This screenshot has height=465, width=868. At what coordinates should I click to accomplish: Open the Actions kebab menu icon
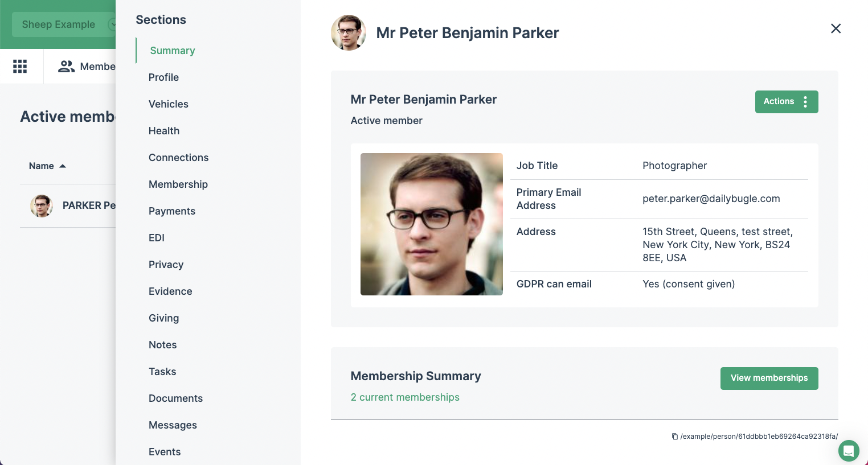(805, 101)
